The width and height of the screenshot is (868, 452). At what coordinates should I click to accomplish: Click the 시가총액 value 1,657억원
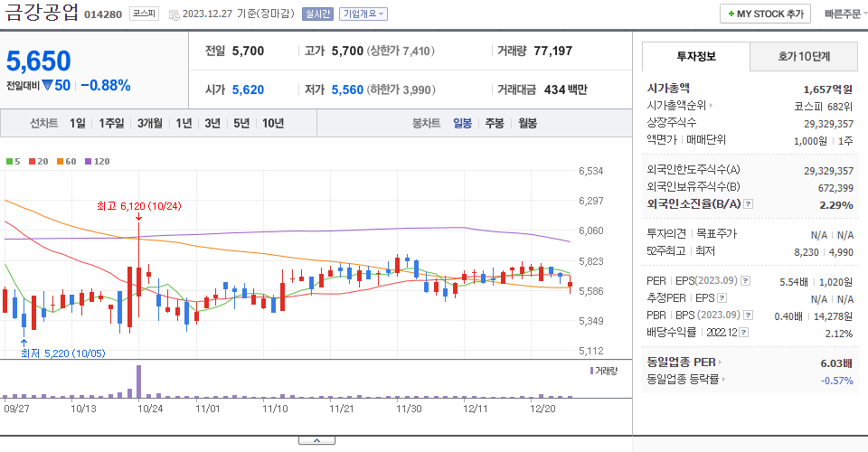827,89
